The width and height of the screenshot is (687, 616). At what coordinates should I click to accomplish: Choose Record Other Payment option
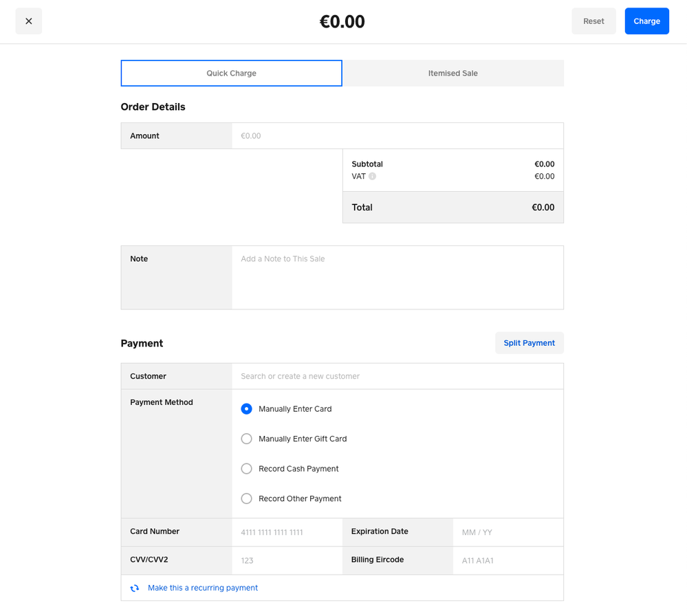point(246,498)
